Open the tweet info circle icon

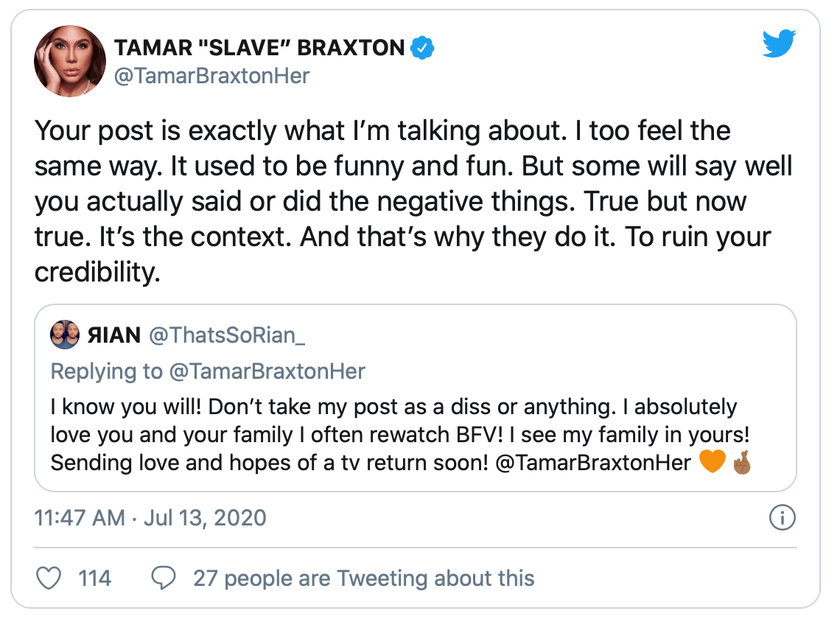click(782, 518)
